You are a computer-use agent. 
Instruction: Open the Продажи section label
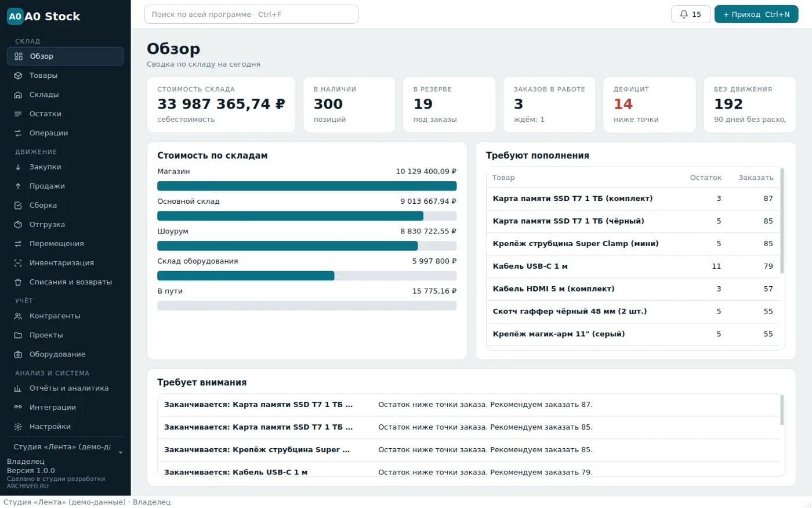[47, 186]
